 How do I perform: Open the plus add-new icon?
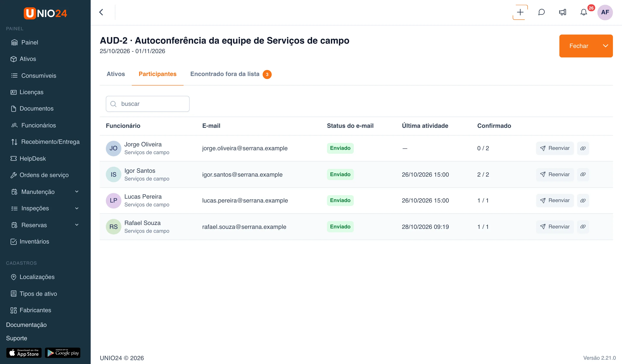pyautogui.click(x=520, y=12)
